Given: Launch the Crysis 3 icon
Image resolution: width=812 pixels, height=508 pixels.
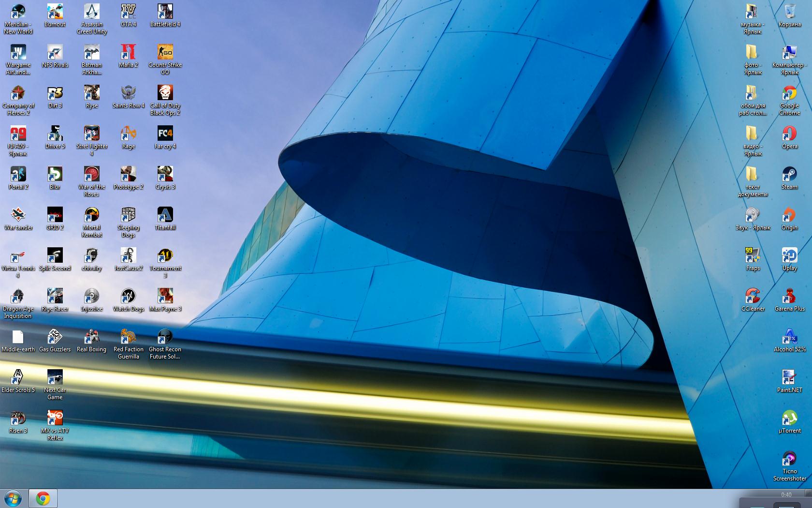Looking at the screenshot, I should pyautogui.click(x=165, y=178).
